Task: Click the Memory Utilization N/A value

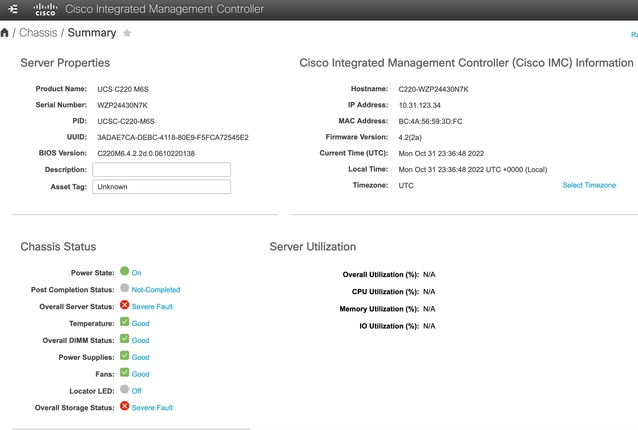Action: tap(429, 309)
